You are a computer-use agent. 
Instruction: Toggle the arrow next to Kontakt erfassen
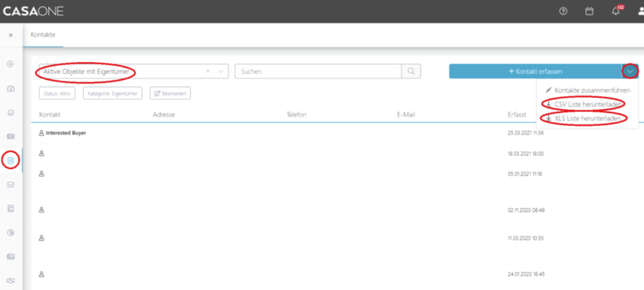(x=630, y=71)
